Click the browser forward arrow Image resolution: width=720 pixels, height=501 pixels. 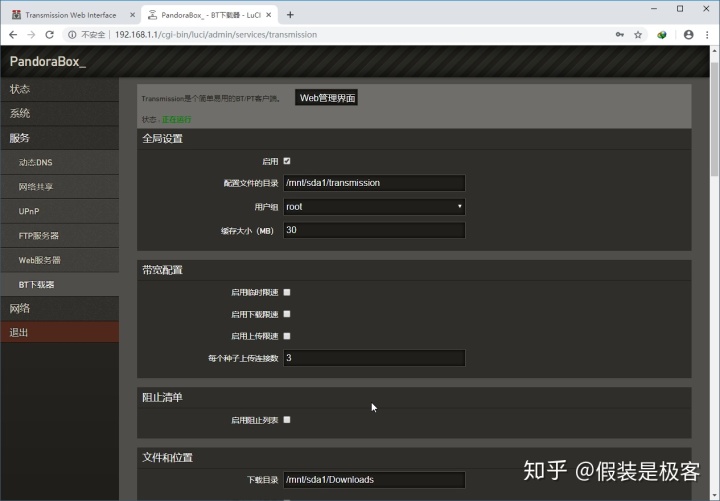(x=31, y=34)
